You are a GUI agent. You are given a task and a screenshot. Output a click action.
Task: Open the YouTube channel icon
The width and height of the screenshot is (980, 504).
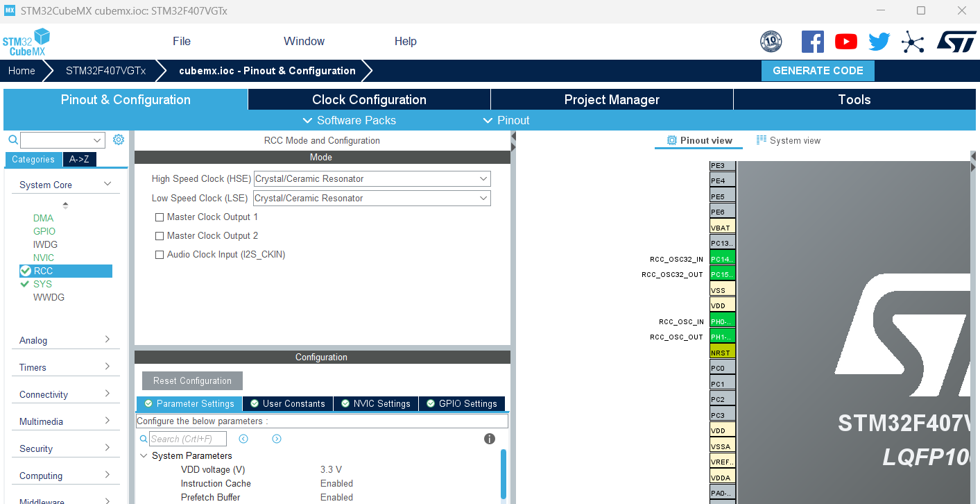click(846, 42)
